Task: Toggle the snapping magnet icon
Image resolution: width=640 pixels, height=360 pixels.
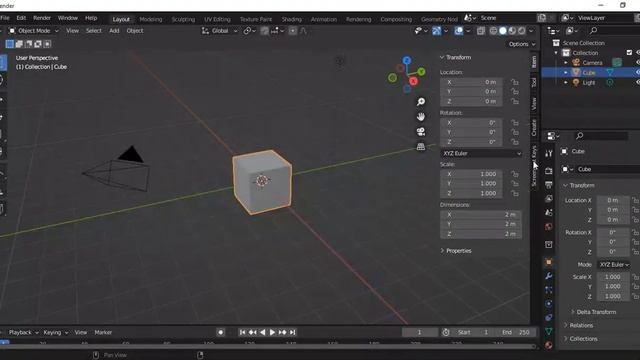Action: click(264, 31)
